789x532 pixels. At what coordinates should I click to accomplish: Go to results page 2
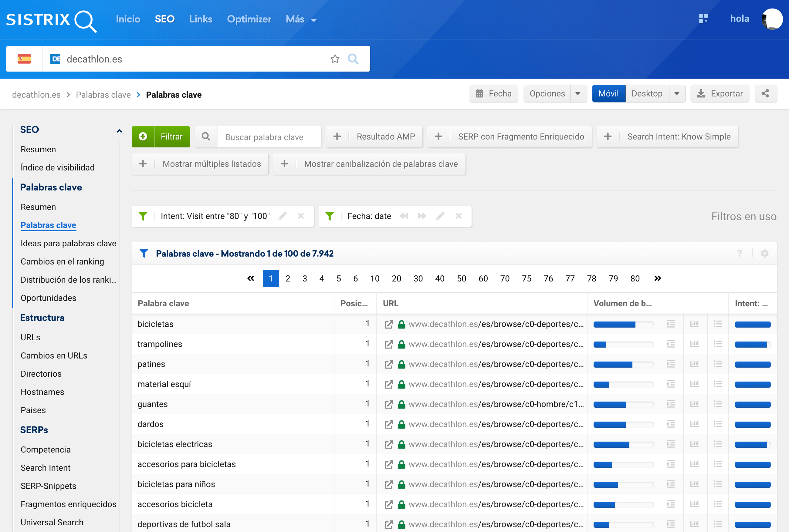pyautogui.click(x=287, y=278)
